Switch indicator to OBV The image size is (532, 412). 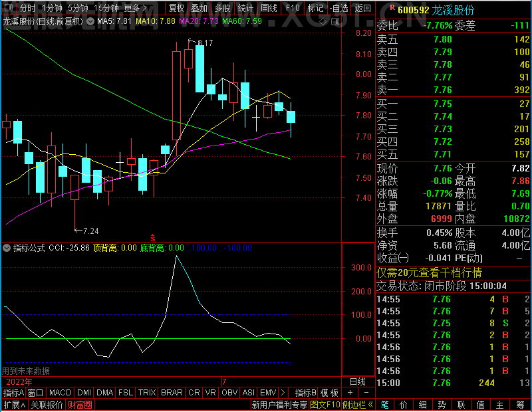(x=229, y=393)
